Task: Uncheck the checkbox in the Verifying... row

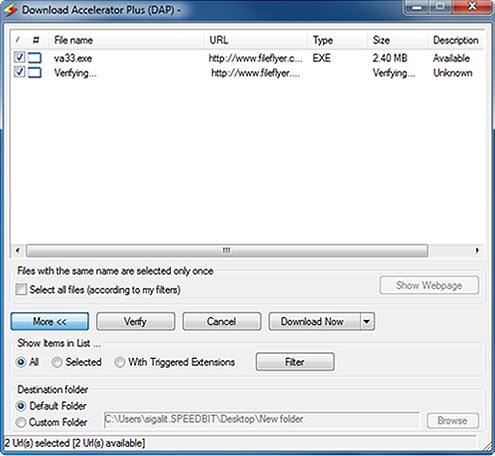Action: 20,72
